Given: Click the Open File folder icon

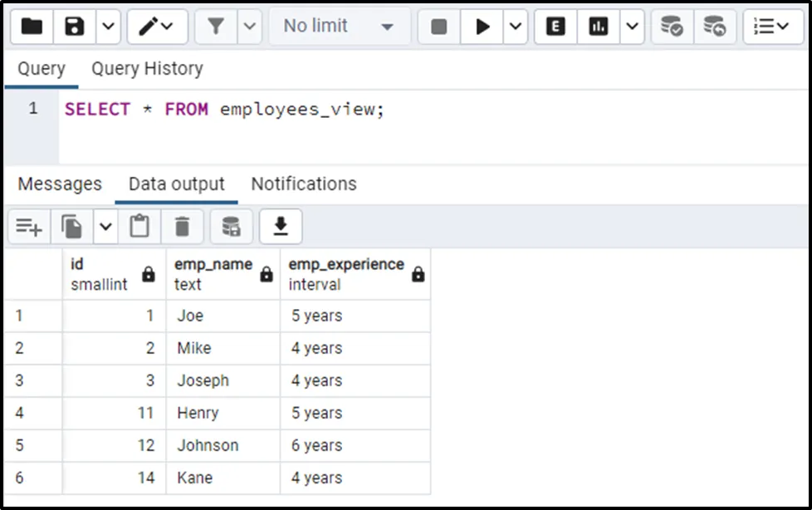Looking at the screenshot, I should pos(32,27).
